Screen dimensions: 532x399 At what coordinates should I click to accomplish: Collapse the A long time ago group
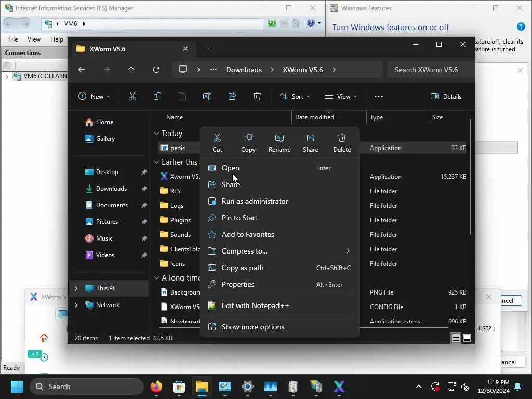156,278
